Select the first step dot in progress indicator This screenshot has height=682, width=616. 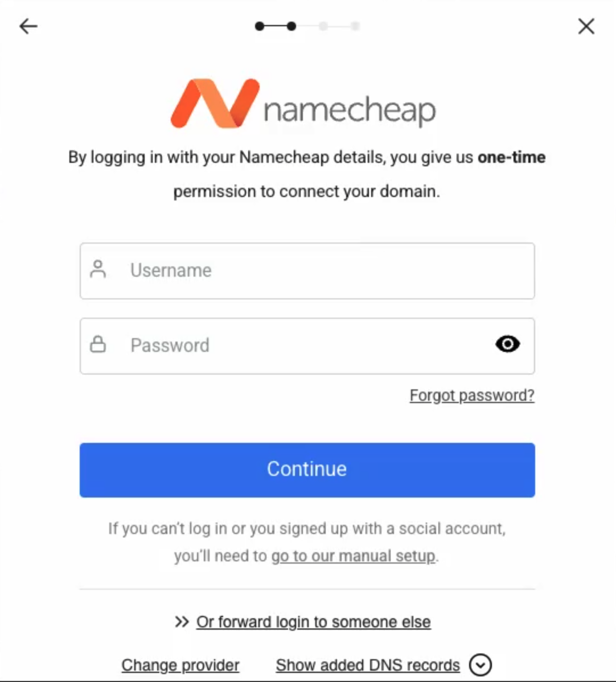click(x=260, y=27)
